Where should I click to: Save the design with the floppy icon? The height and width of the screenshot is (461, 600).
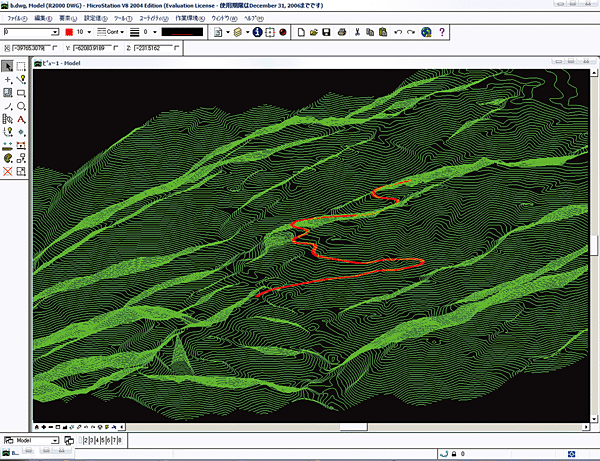tap(326, 32)
